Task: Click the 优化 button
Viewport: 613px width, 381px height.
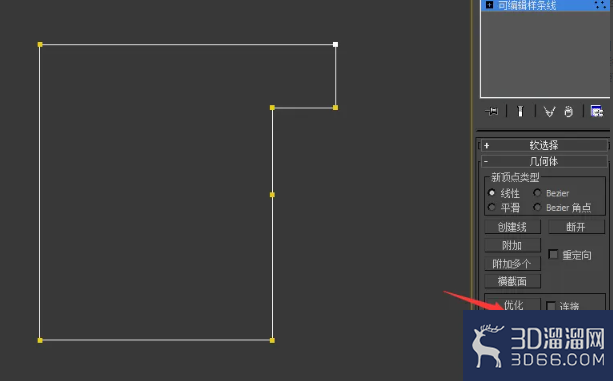Action: tap(513, 304)
